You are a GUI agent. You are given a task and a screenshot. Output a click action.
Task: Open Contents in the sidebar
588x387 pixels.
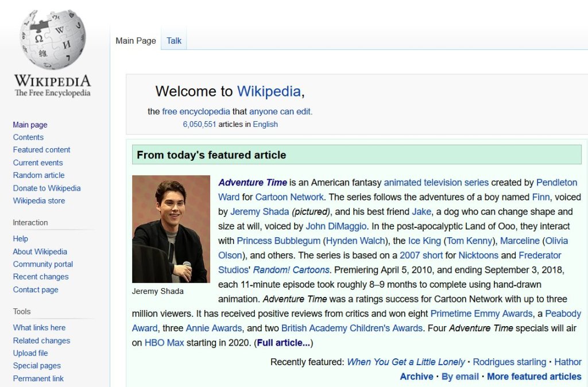28,137
